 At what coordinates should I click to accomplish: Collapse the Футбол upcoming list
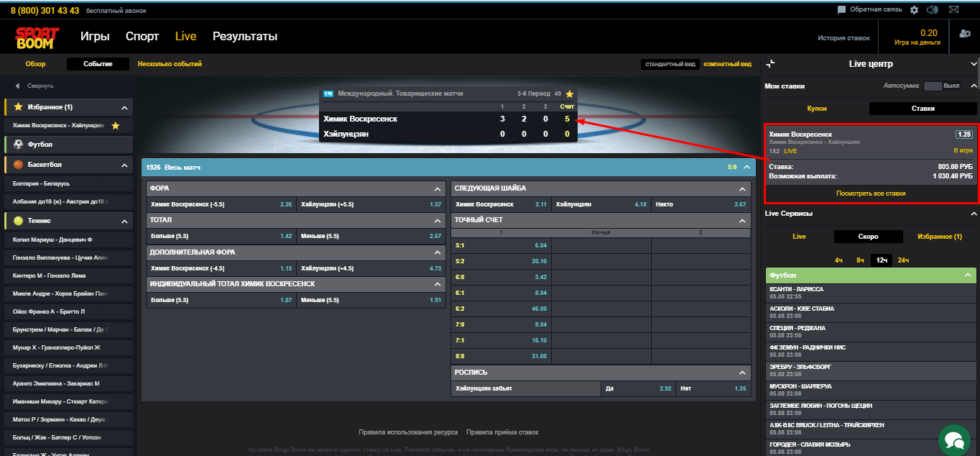pyautogui.click(x=967, y=275)
